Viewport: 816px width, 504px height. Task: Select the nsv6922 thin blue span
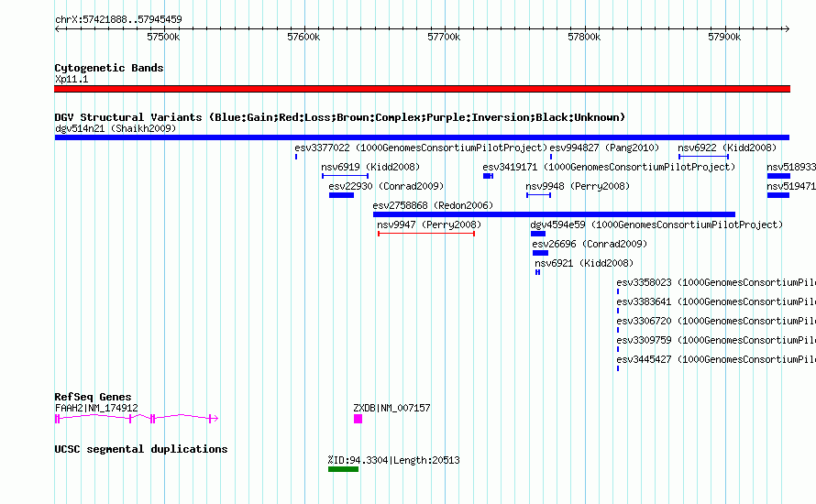tap(703, 157)
